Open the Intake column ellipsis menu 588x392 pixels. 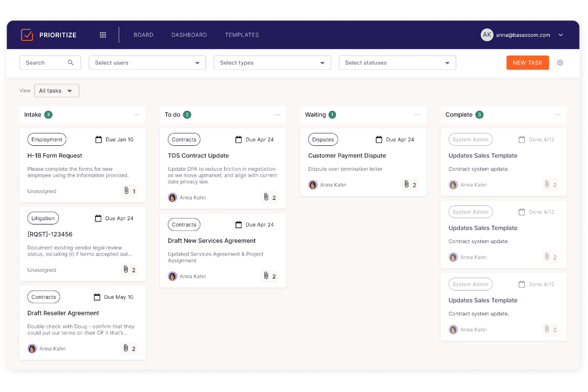pyautogui.click(x=137, y=114)
